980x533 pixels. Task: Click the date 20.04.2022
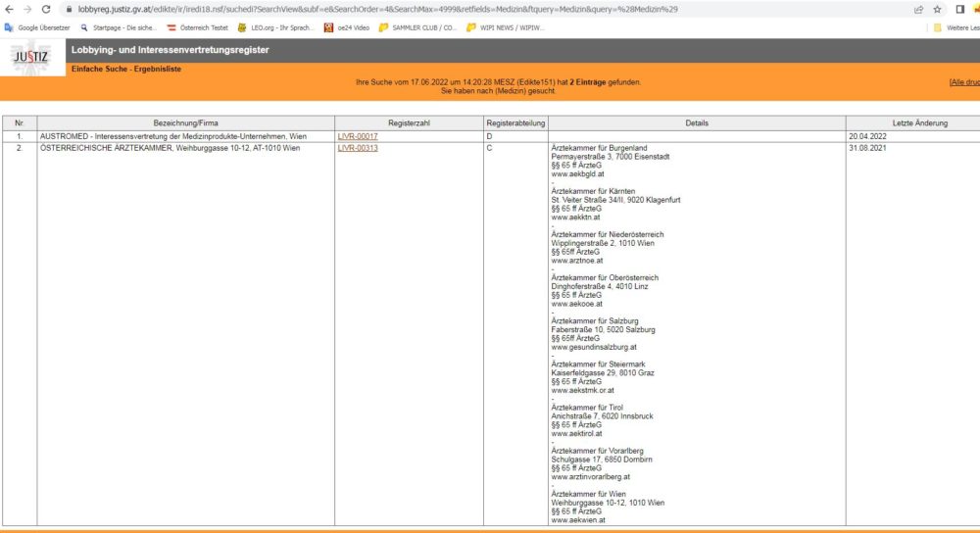pos(867,136)
